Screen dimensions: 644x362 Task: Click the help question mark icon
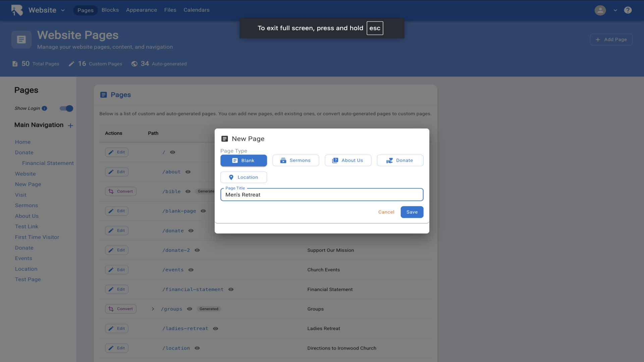(628, 10)
